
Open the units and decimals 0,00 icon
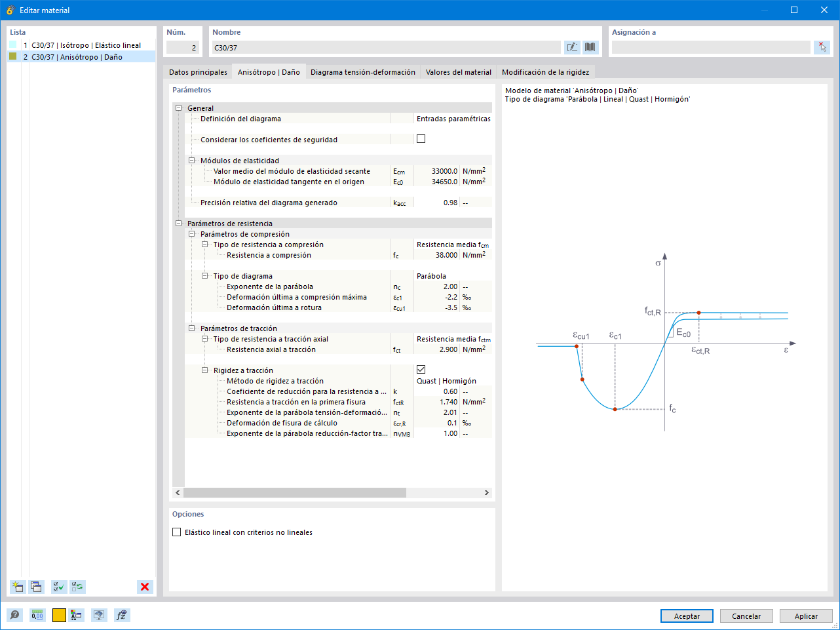37,615
